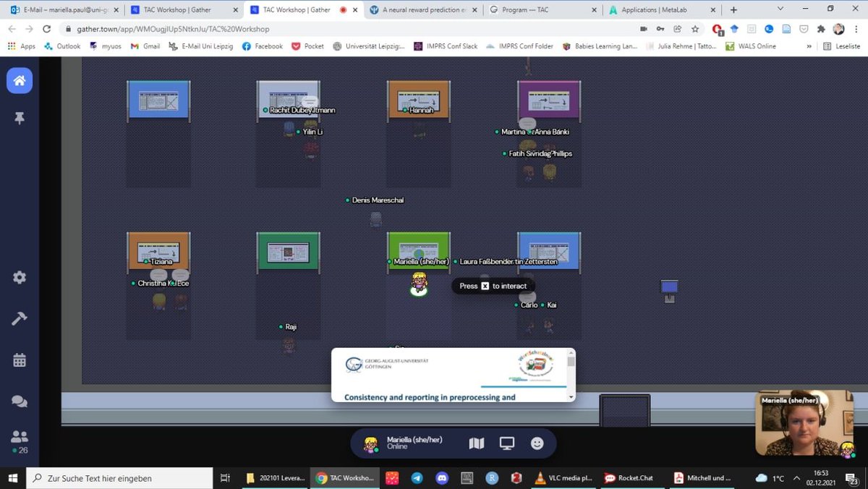Click camera indicator in address bar
Image resolution: width=868 pixels, height=489 pixels.
pos(643,29)
